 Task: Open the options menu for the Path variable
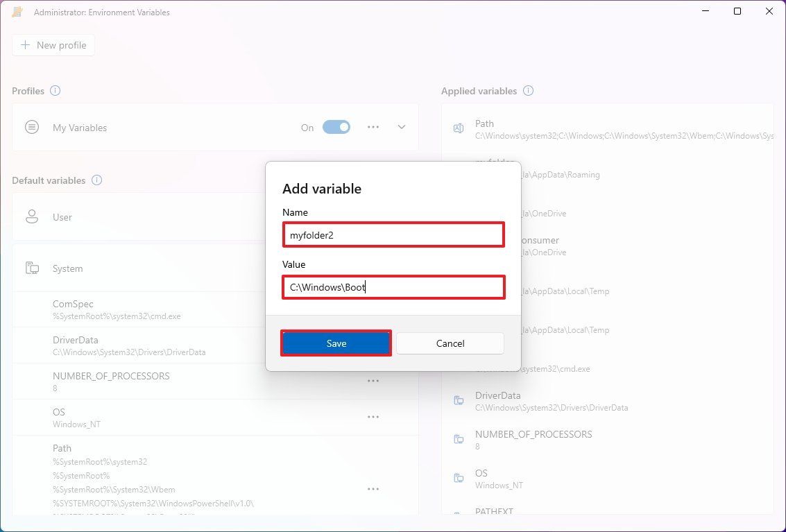[373, 488]
